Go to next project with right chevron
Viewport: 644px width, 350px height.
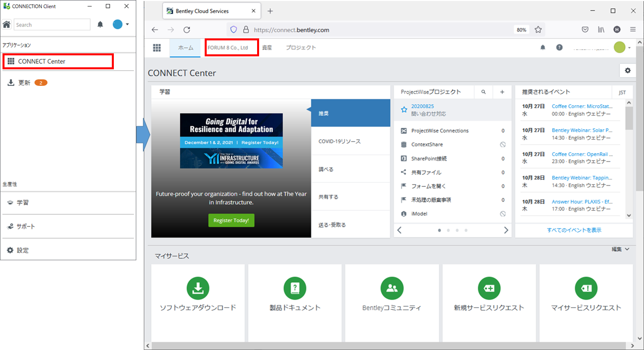click(506, 230)
